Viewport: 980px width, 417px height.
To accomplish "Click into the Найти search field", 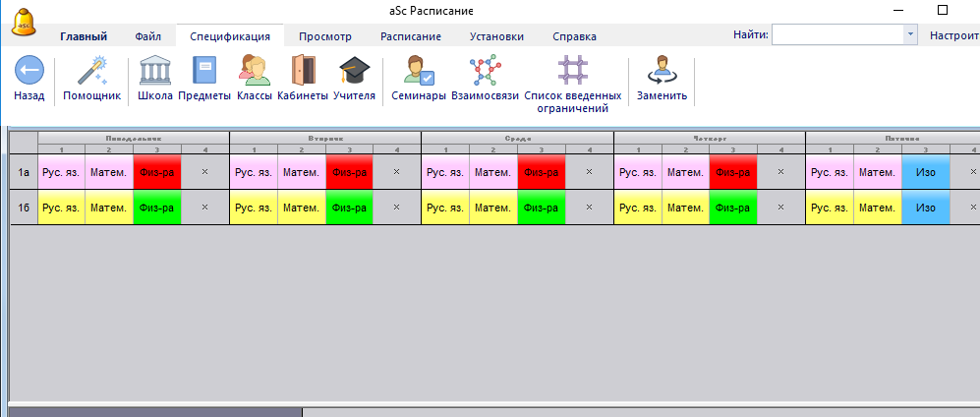I will pos(836,34).
